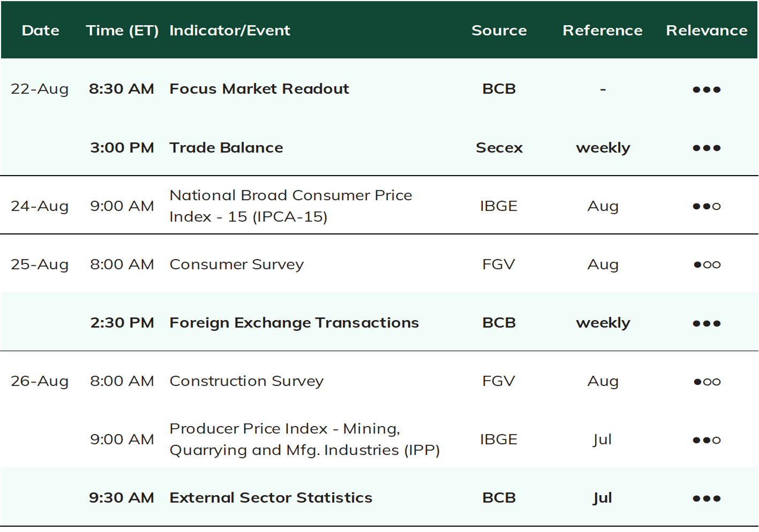This screenshot has height=532, width=759.
Task: Click the Secex source cell
Action: coord(499,148)
